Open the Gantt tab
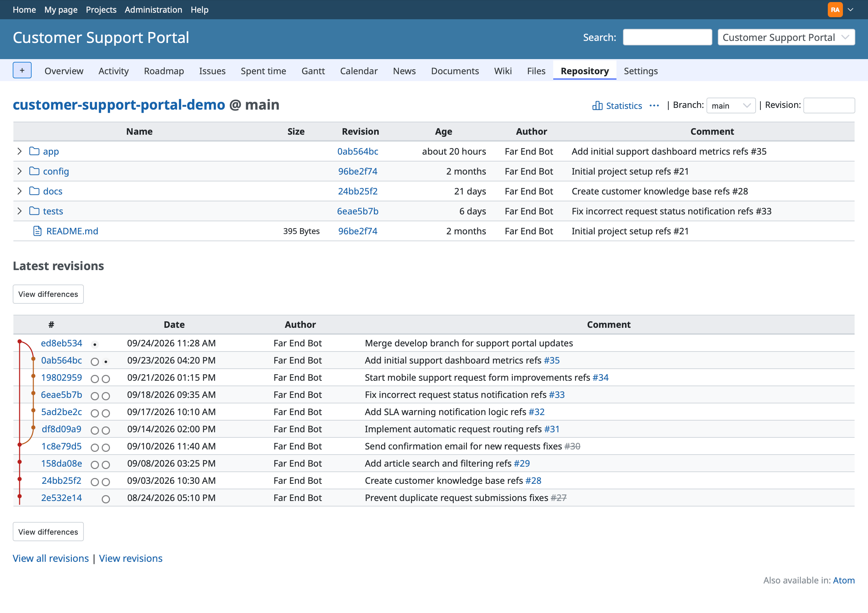 313,71
